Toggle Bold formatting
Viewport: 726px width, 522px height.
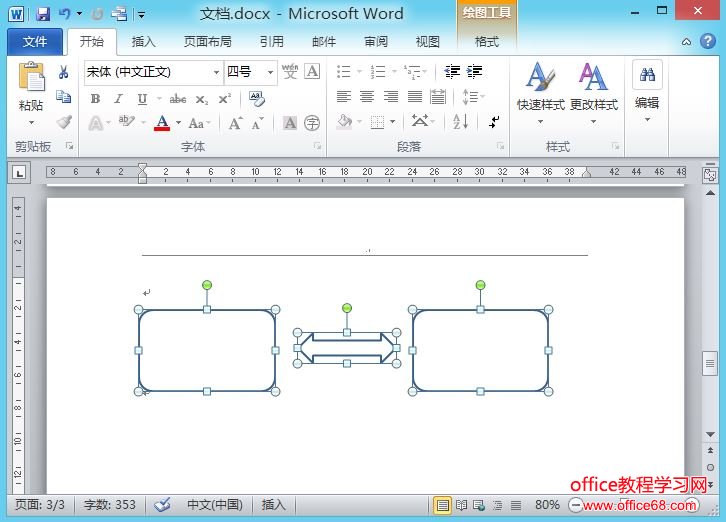(95, 99)
